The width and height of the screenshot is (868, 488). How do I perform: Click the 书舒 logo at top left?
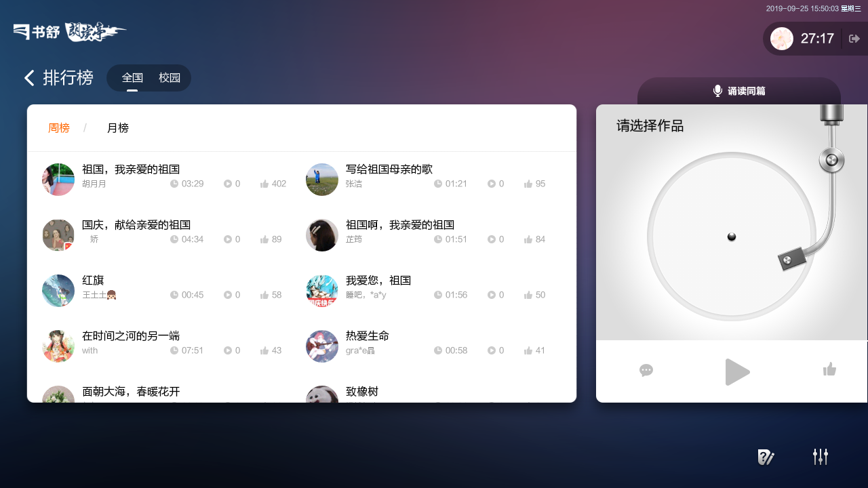(x=37, y=31)
